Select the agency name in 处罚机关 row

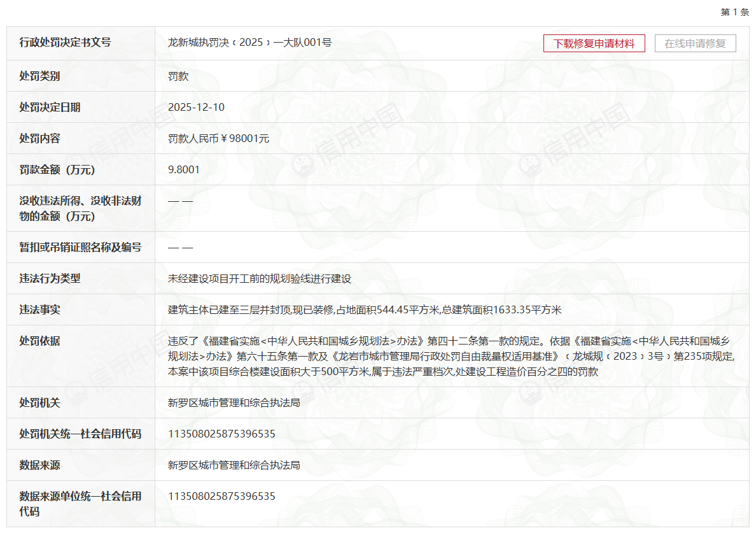[234, 402]
